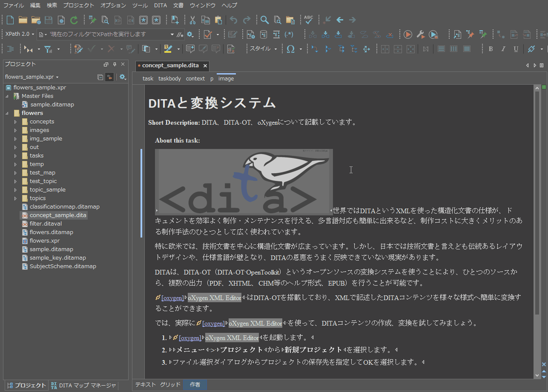Toggle Link with editor in Project panel
Image resolution: width=548 pixels, height=392 pixels.
point(109,77)
